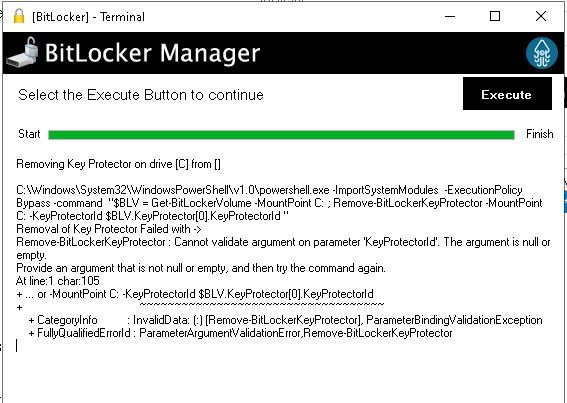Click the Execute button
This screenshot has width=567, height=403.
507,94
